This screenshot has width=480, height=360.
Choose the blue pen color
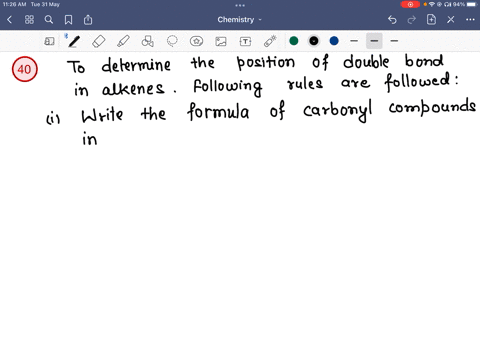(334, 41)
